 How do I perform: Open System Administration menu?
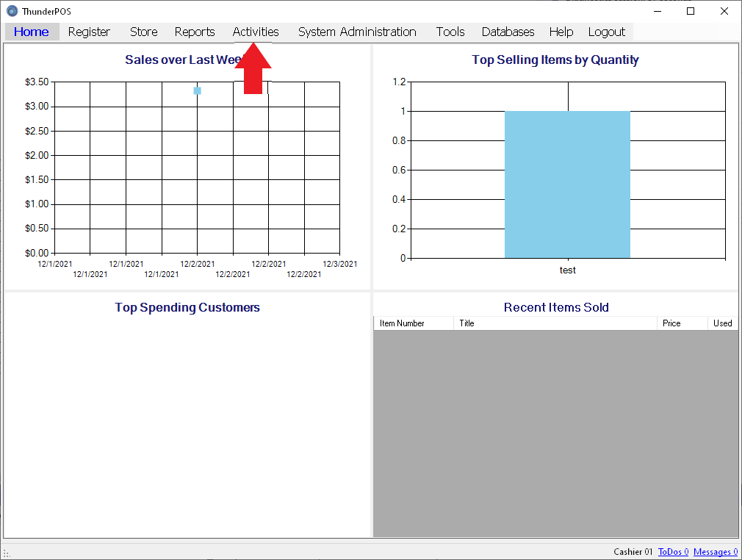tap(357, 32)
